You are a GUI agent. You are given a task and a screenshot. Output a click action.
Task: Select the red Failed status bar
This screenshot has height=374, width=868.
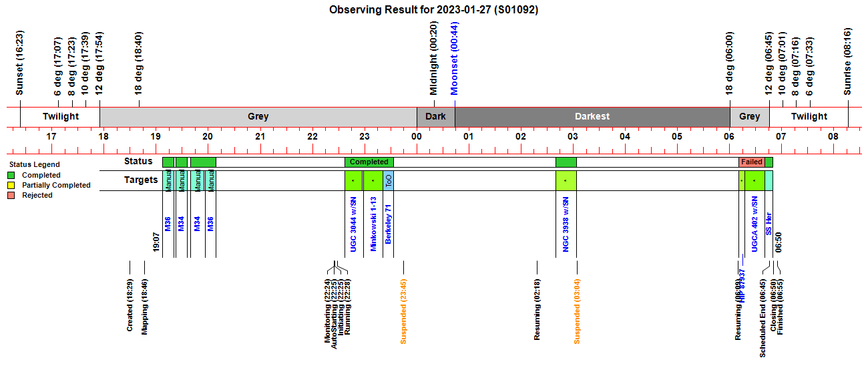tap(752, 162)
